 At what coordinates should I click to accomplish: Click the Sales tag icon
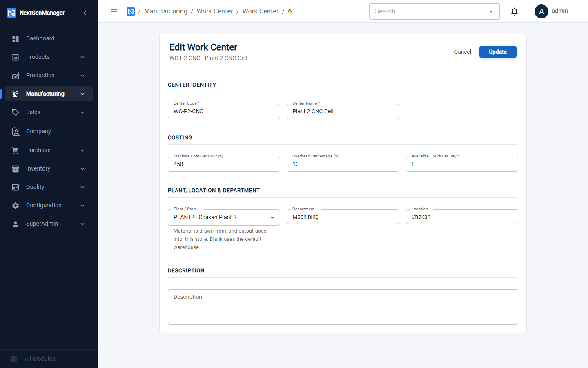pos(16,112)
